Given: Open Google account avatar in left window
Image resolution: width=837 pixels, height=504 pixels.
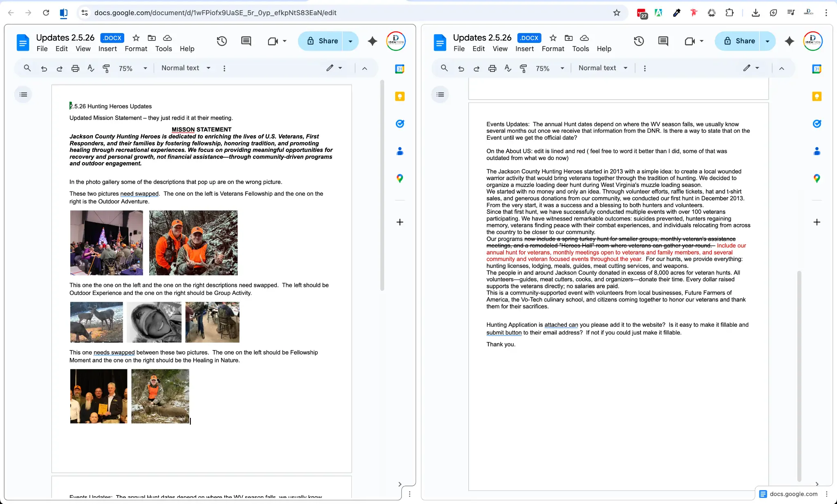Looking at the screenshot, I should point(396,41).
